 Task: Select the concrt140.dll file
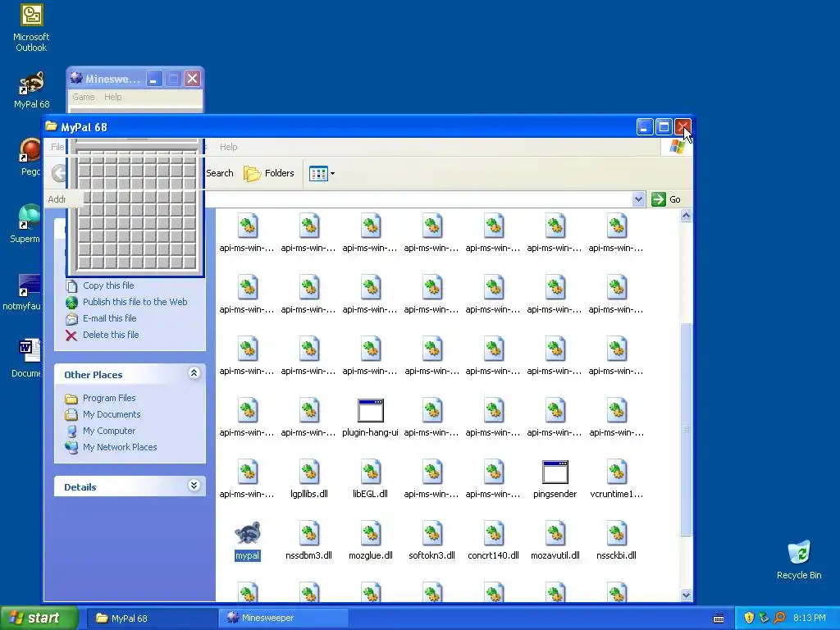click(493, 540)
